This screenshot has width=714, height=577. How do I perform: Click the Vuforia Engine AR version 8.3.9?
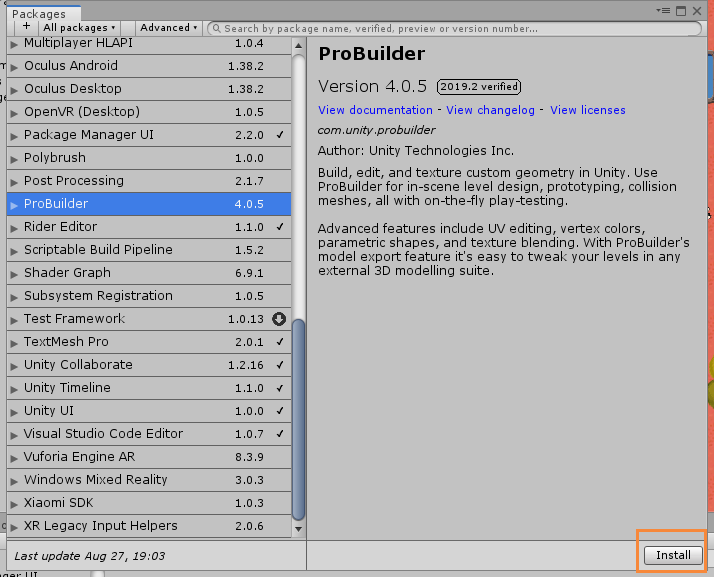pos(249,457)
